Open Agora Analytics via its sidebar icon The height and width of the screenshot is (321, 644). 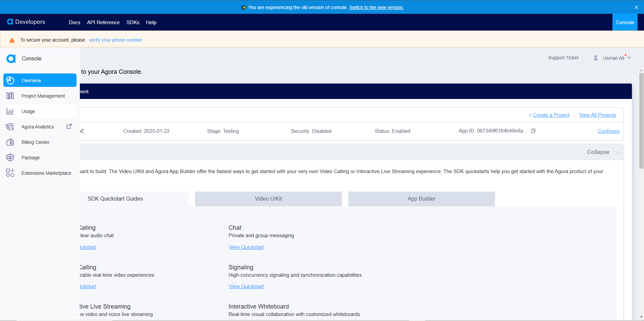(x=10, y=126)
